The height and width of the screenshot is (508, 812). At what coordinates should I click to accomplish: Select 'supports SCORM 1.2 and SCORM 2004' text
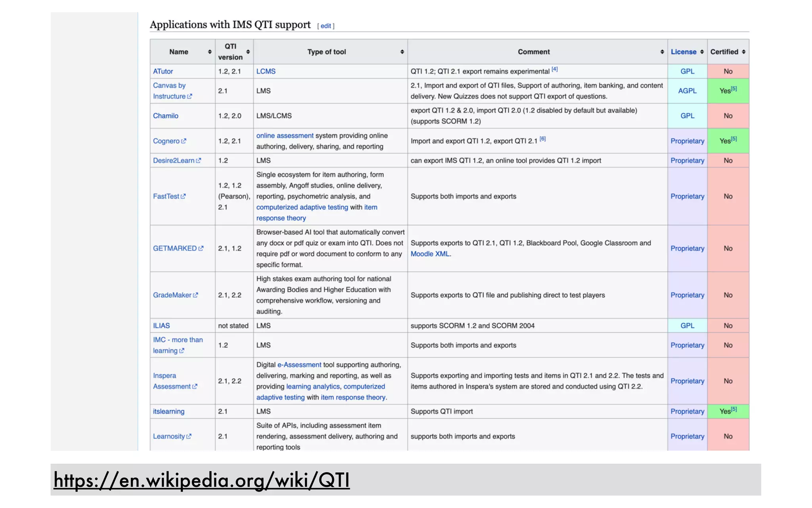click(473, 325)
